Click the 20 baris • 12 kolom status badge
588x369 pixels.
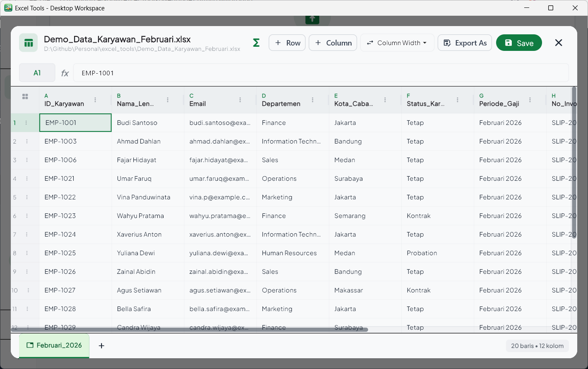[x=537, y=346]
